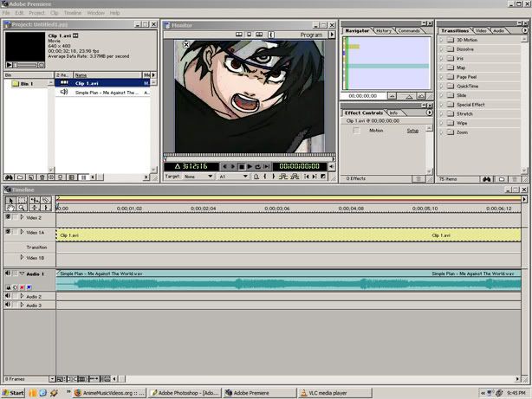
Task: Expand the Dissolve transitions folder
Action: pyautogui.click(x=441, y=49)
